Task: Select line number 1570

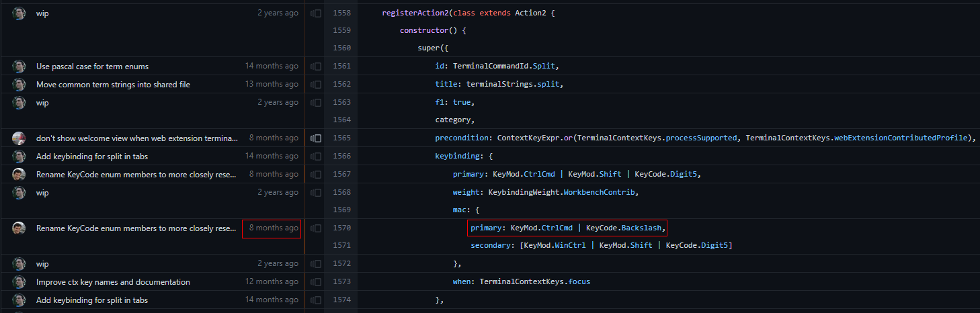Action: pos(342,228)
